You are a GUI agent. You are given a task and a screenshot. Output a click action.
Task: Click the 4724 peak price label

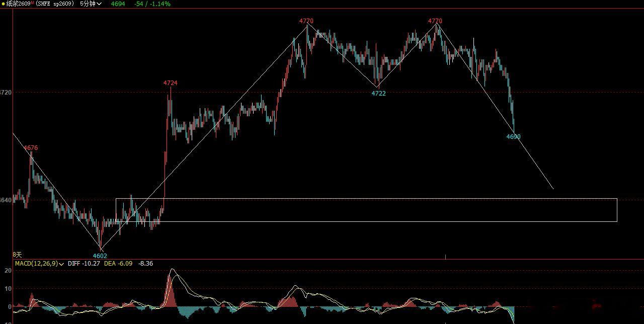tap(170, 83)
